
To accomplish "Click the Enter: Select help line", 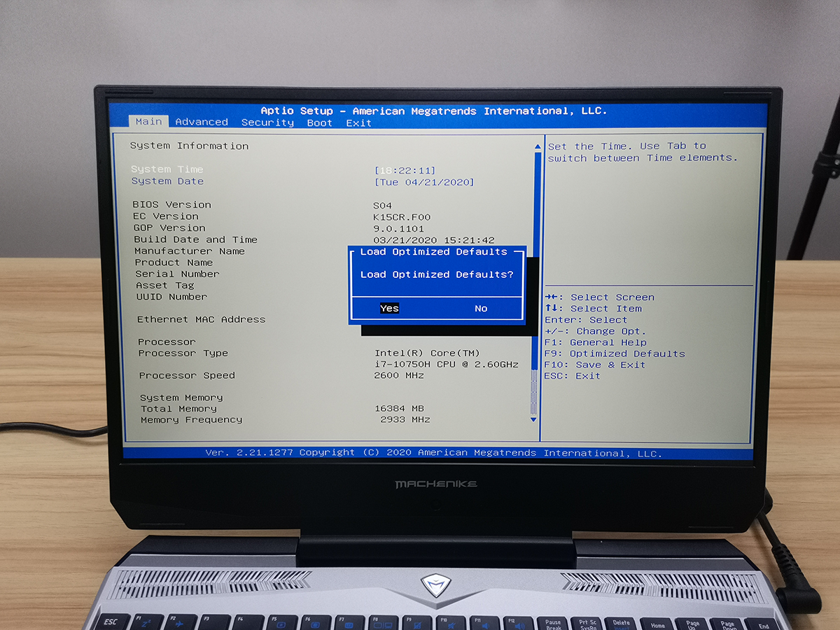I will click(586, 320).
